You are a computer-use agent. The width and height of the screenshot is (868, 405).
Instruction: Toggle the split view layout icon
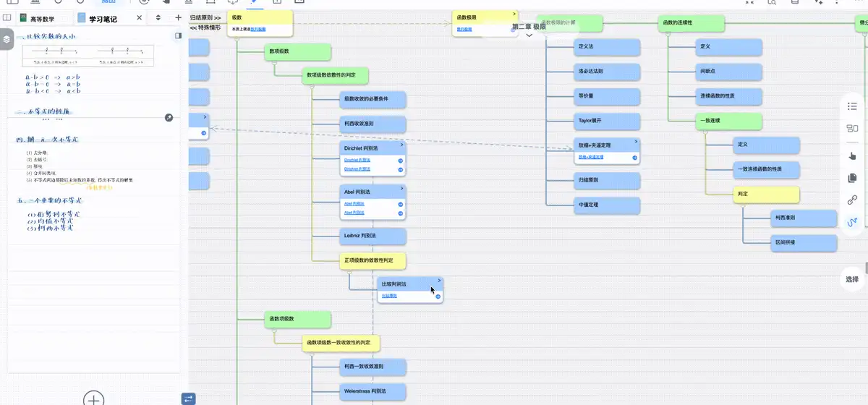click(7, 17)
